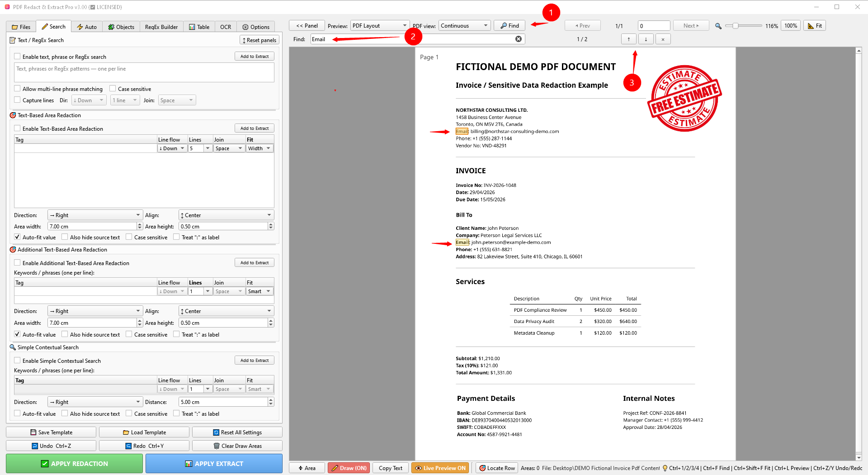The width and height of the screenshot is (868, 475).
Task: Click Text-Based Area Redaction target icon
Action: [x=13, y=115]
